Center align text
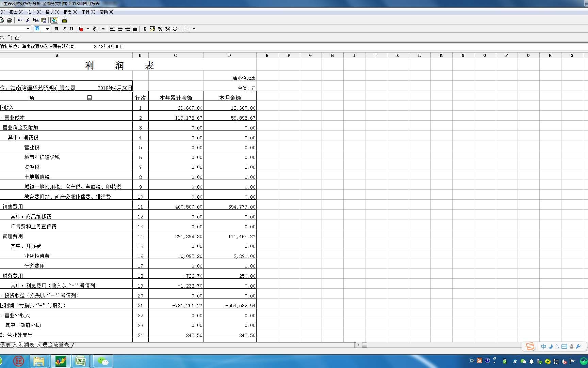 click(120, 29)
